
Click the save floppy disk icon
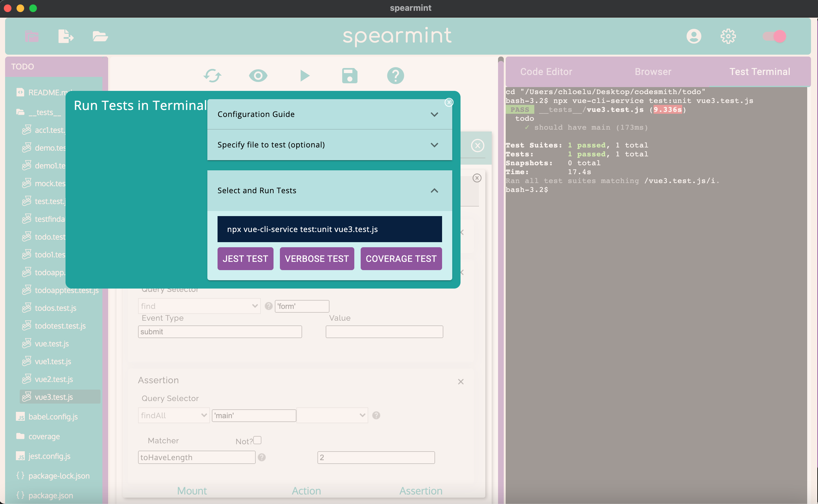tap(350, 76)
